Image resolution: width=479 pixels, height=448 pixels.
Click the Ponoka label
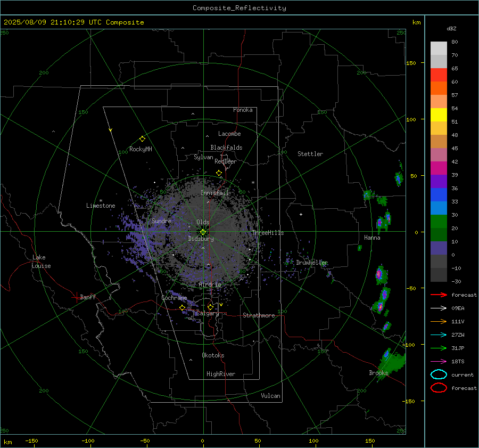[x=243, y=110]
